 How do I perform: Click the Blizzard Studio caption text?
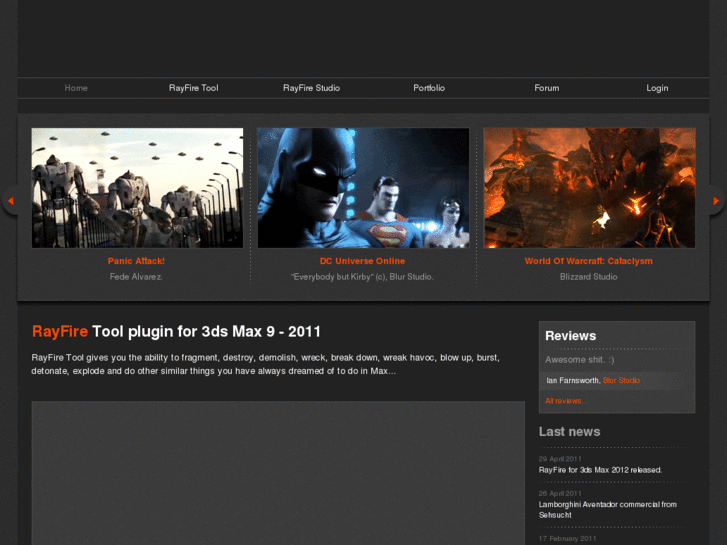click(588, 277)
